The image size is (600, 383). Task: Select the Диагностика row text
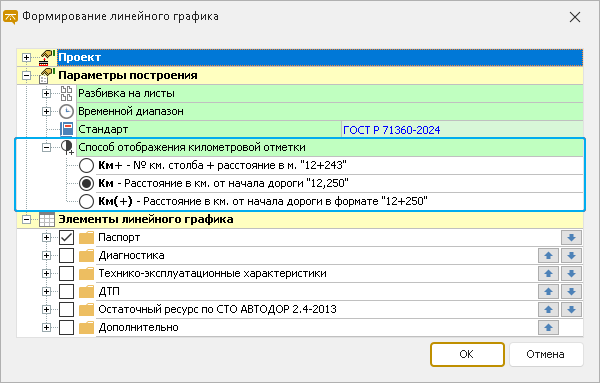click(x=131, y=256)
